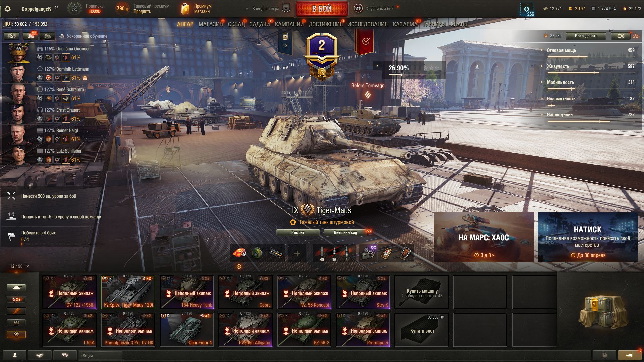This screenshot has width=644, height=362.
Task: Toggle Ускоренное обучение accelerated crew training
Action: coord(83,36)
